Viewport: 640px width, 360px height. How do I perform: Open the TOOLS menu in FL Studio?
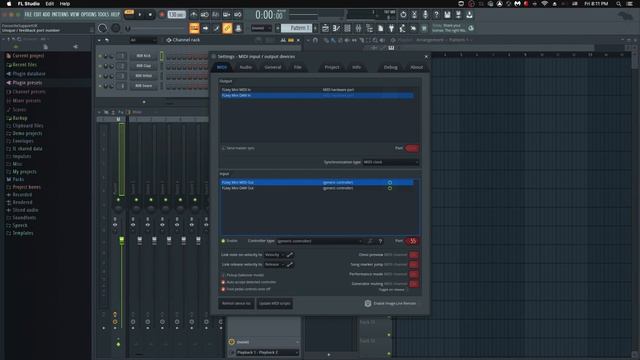pyautogui.click(x=103, y=14)
